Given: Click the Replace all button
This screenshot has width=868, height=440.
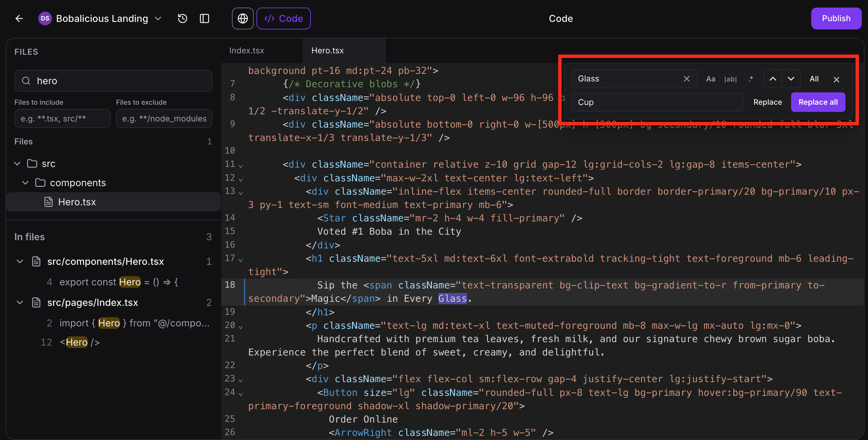Looking at the screenshot, I should 818,102.
